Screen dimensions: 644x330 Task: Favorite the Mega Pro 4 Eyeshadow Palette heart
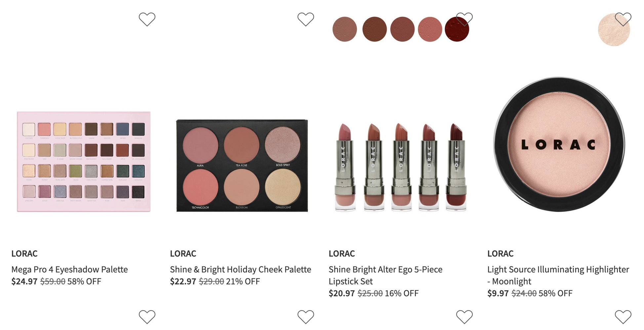(x=147, y=19)
